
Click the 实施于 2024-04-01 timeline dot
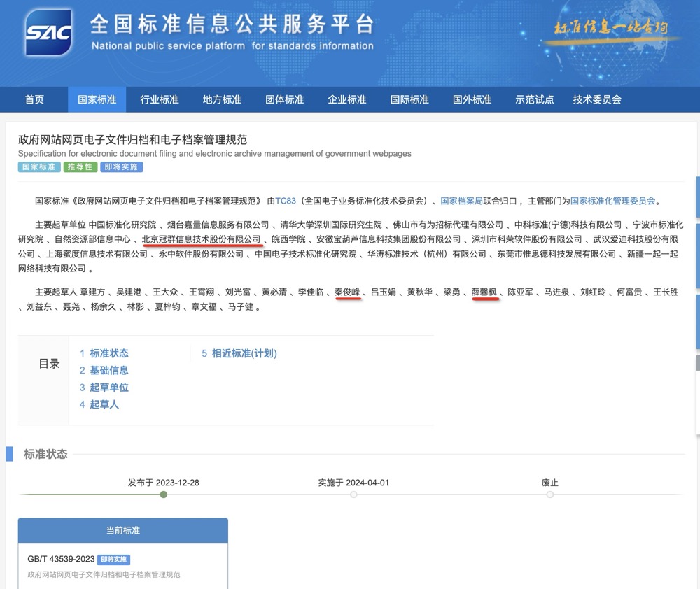353,495
